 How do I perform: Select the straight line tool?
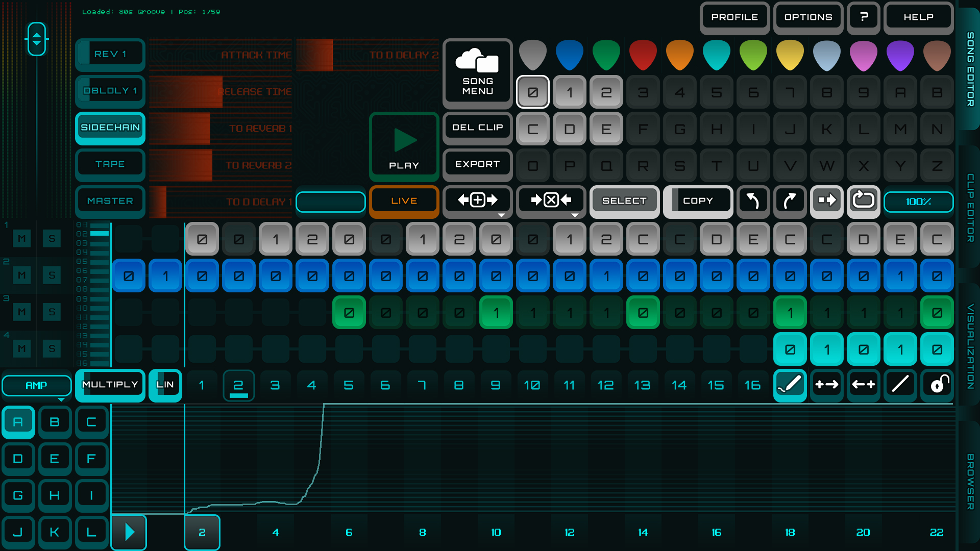(x=900, y=385)
